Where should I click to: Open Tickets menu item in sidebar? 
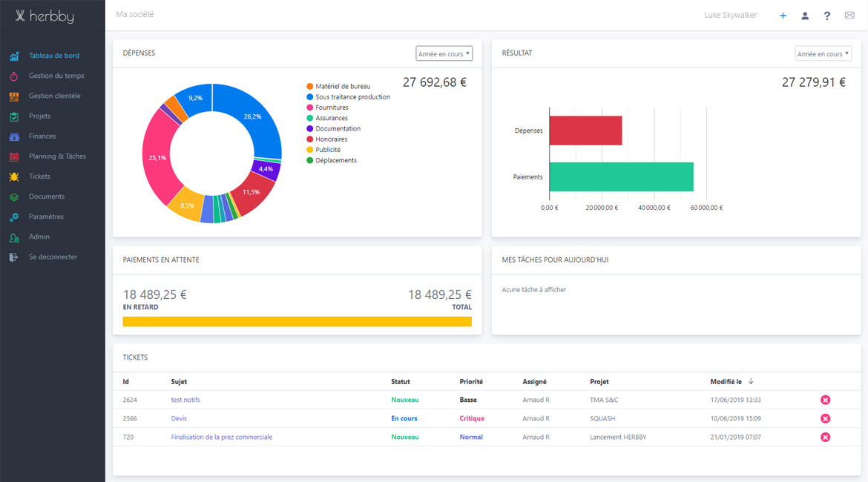point(39,176)
